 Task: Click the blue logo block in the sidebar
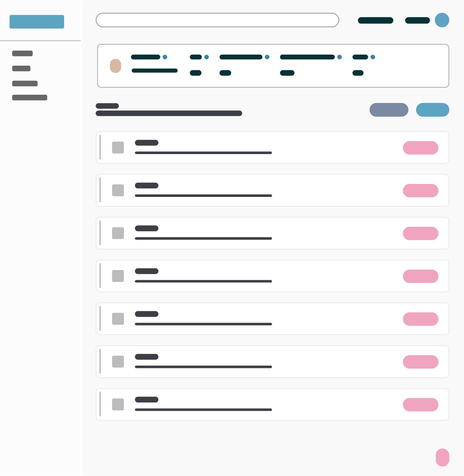37,22
